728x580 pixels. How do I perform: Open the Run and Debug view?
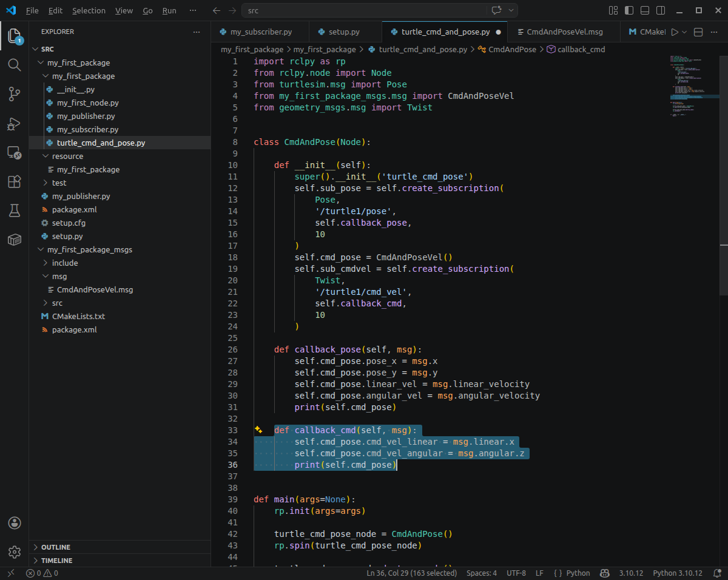tap(15, 123)
